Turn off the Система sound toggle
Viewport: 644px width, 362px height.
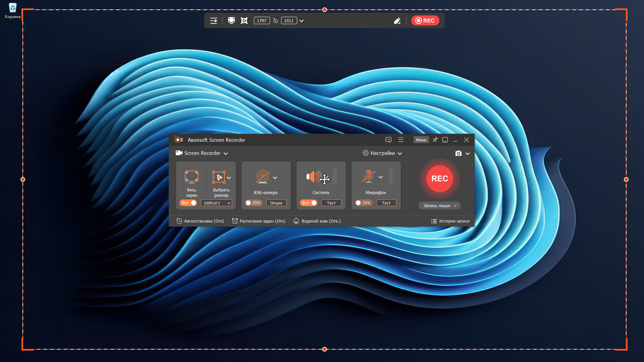(309, 203)
